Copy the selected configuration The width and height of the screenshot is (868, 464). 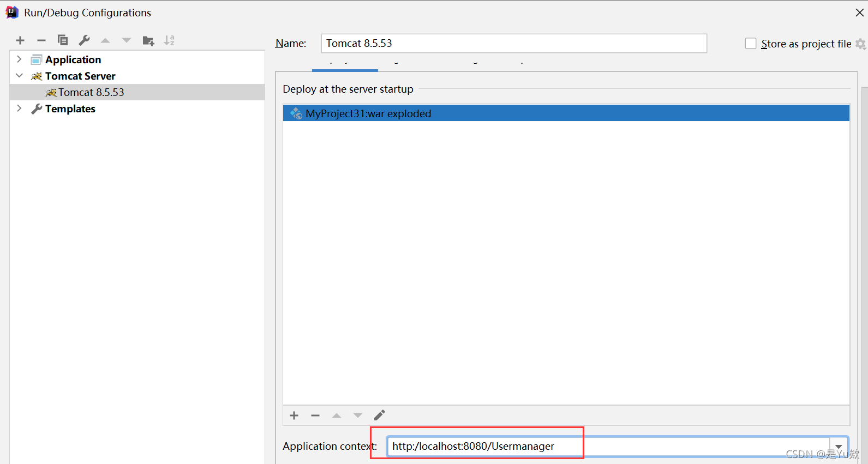(x=63, y=40)
